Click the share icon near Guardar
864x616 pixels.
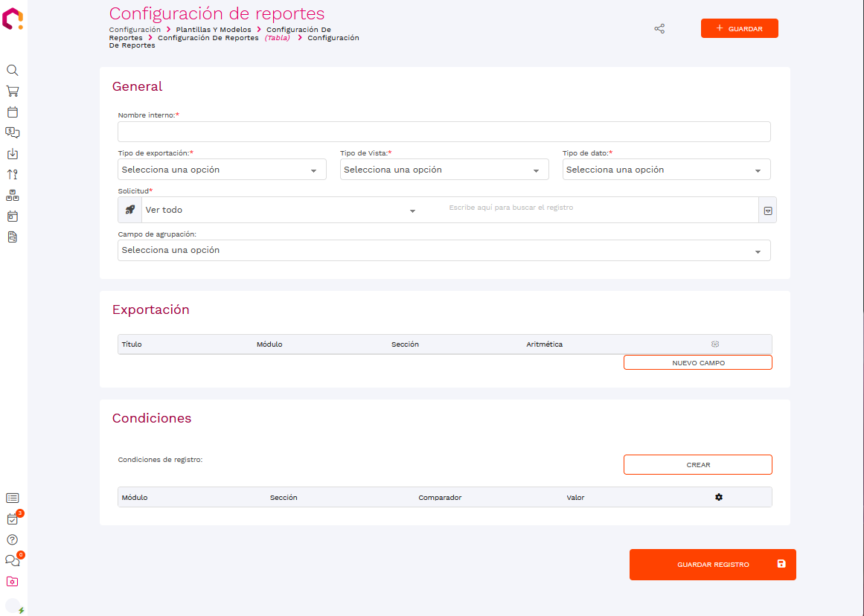659,29
